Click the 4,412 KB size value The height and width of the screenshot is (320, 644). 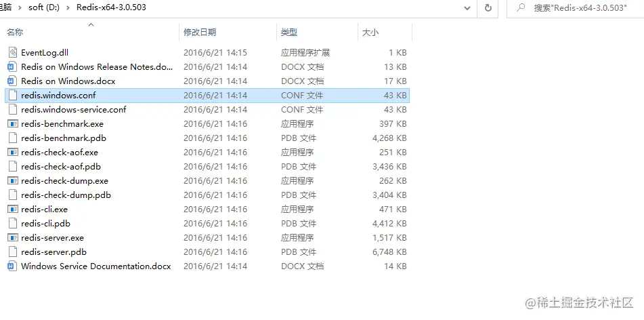point(389,224)
